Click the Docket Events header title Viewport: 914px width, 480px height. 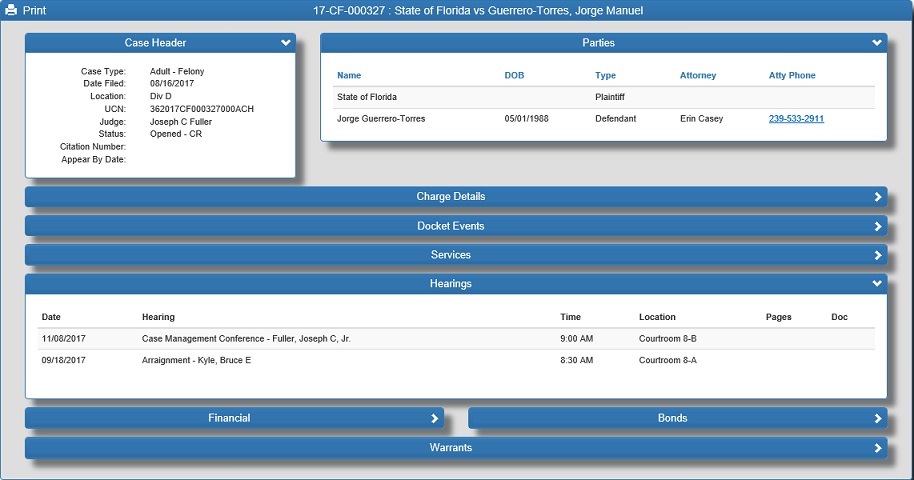[450, 226]
